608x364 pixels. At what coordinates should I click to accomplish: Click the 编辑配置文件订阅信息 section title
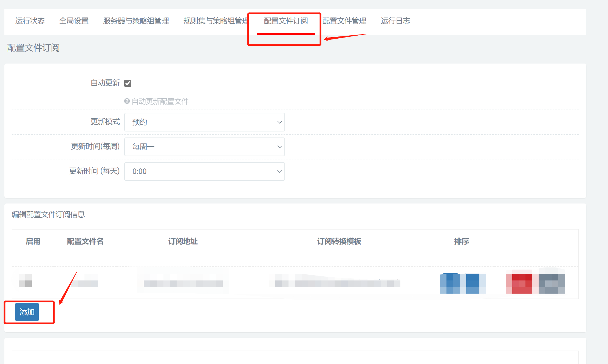pos(48,214)
